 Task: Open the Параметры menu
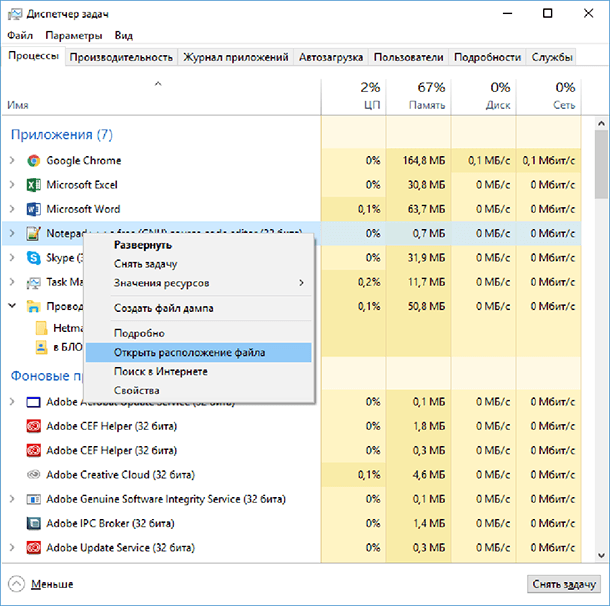74,35
